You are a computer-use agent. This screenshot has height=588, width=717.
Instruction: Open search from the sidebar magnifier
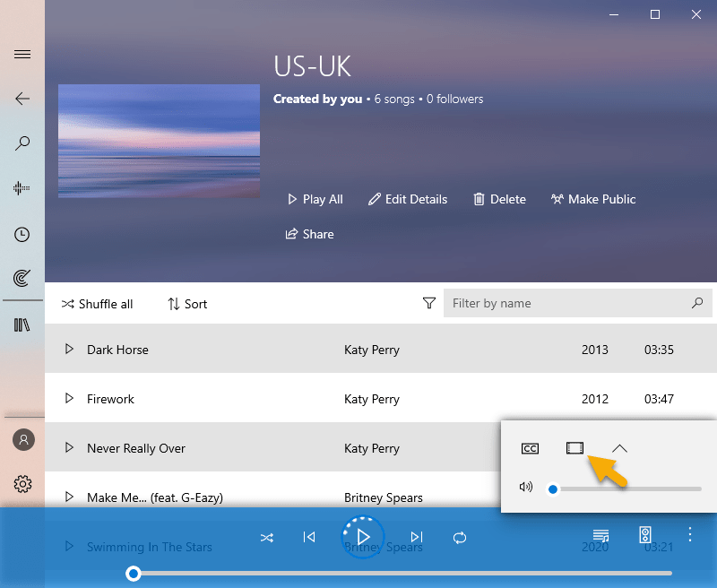click(x=22, y=143)
